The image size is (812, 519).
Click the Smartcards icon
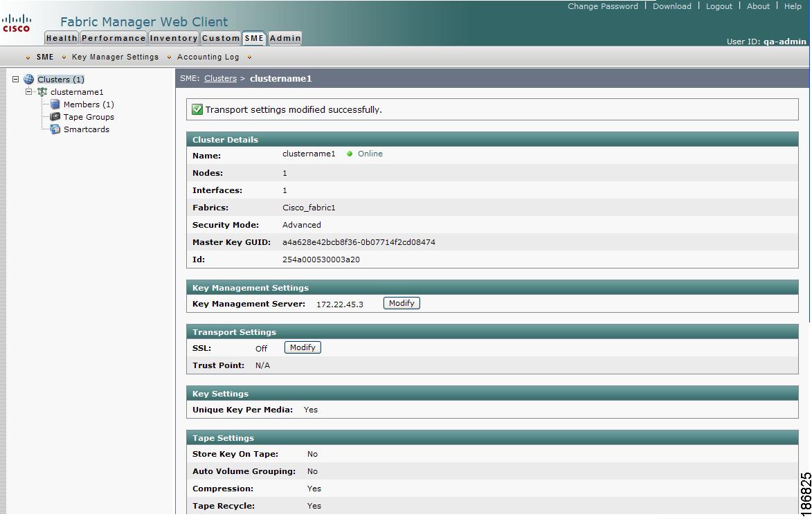(x=55, y=129)
